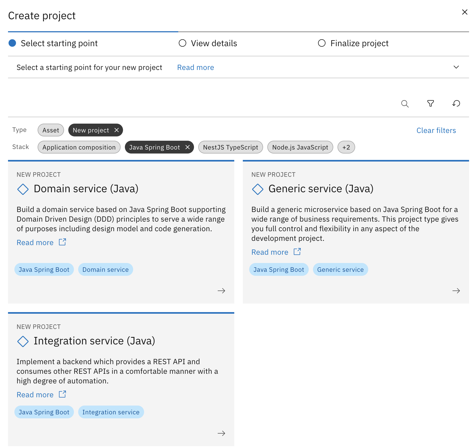The width and height of the screenshot is (476, 448).
Task: Enable the Asset type filter
Action: (x=51, y=130)
